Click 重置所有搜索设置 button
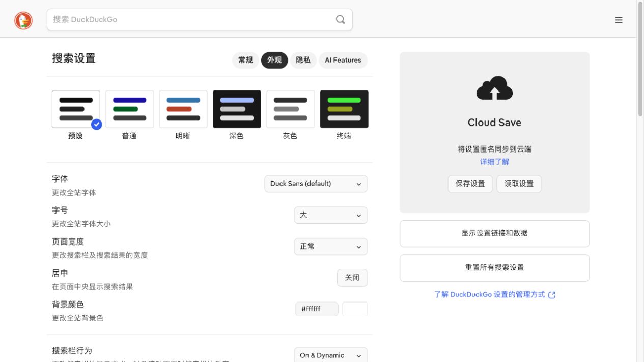Viewport: 644px width, 362px height. pos(494,268)
